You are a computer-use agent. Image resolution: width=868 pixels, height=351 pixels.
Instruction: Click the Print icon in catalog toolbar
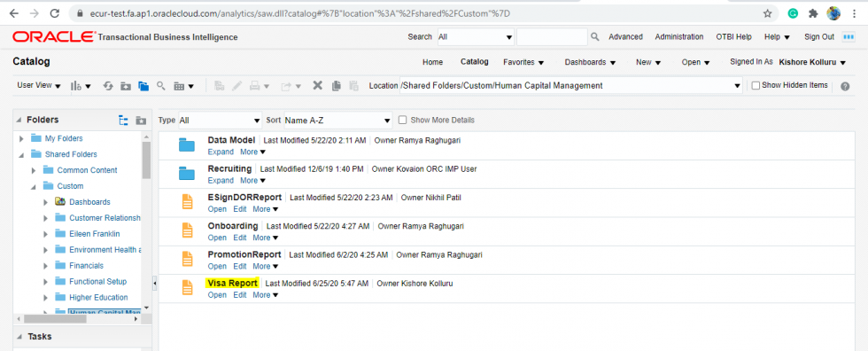click(258, 86)
